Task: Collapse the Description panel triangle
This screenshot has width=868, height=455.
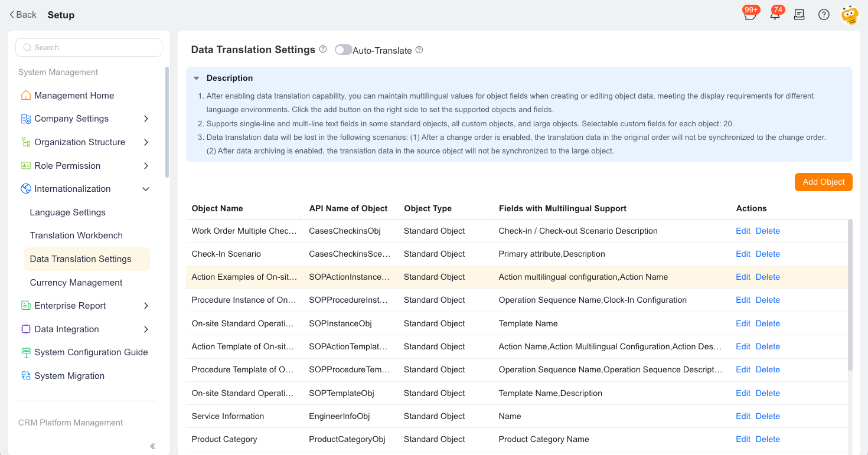Action: (197, 78)
